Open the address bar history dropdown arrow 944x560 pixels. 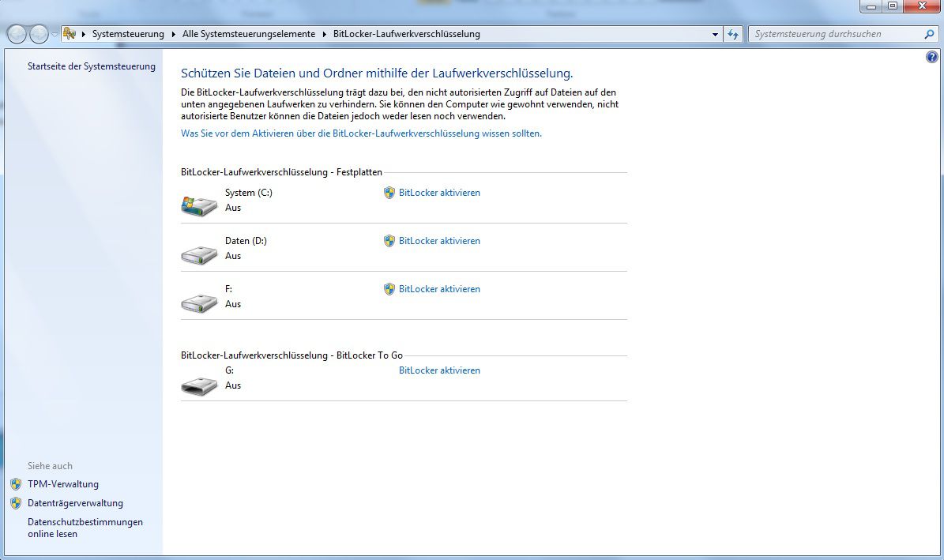point(715,34)
